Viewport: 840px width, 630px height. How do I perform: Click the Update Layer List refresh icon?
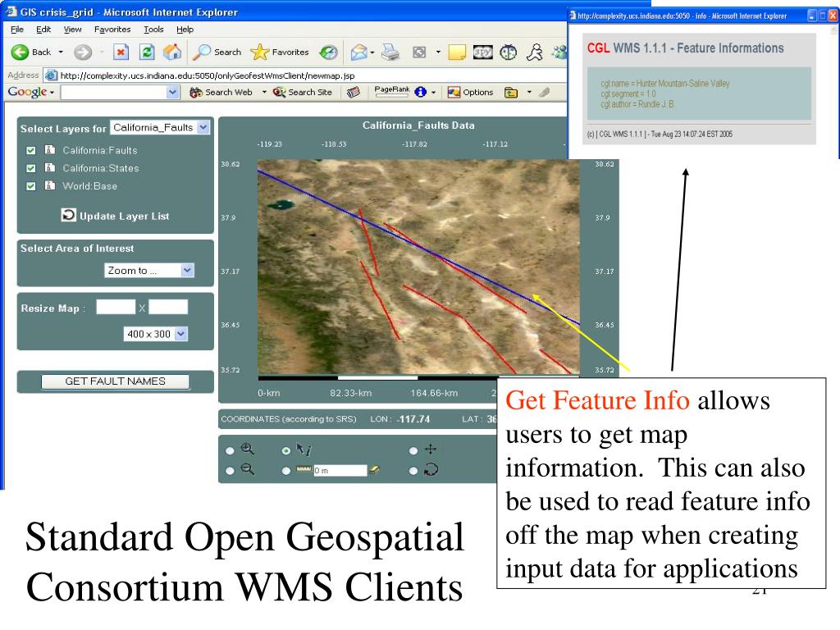(x=68, y=215)
